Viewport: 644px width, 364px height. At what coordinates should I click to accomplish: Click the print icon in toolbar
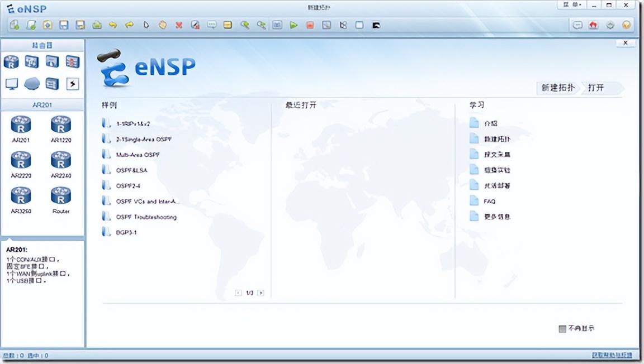pyautogui.click(x=97, y=25)
